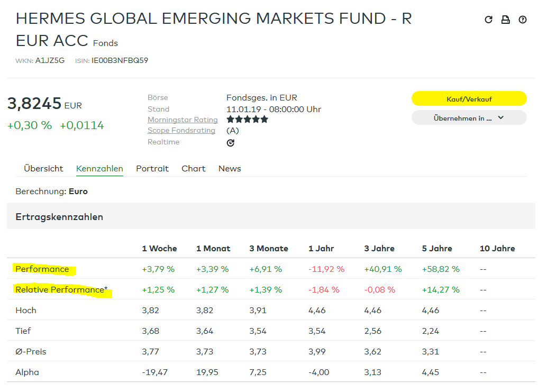Click the "5 Jahre" column header

coord(437,249)
